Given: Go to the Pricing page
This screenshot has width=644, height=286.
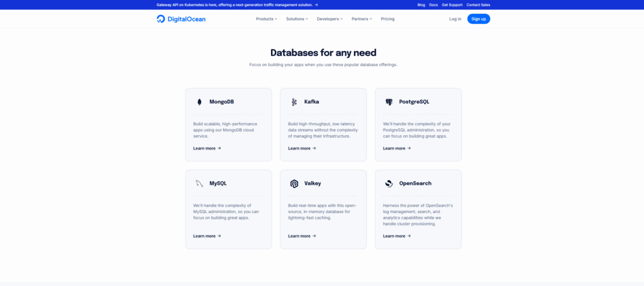Looking at the screenshot, I should (x=387, y=19).
